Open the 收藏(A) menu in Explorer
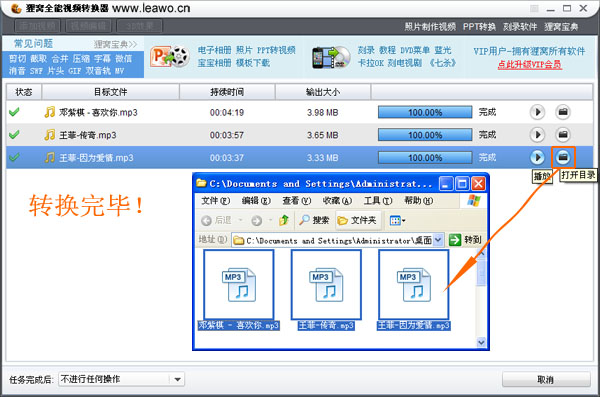This screenshot has height=397, width=600. (337, 201)
